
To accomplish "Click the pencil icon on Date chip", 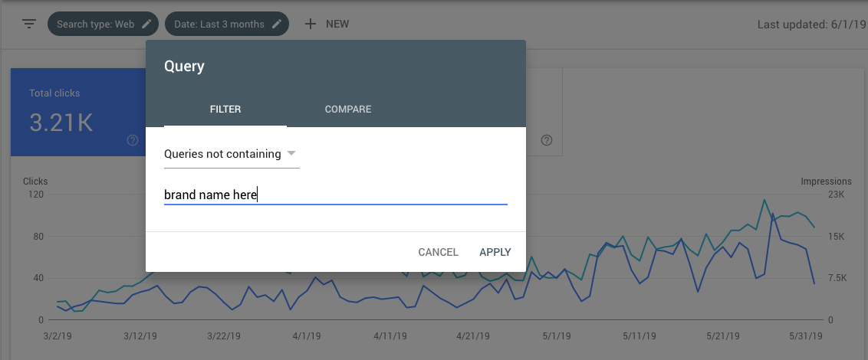I will 277,24.
